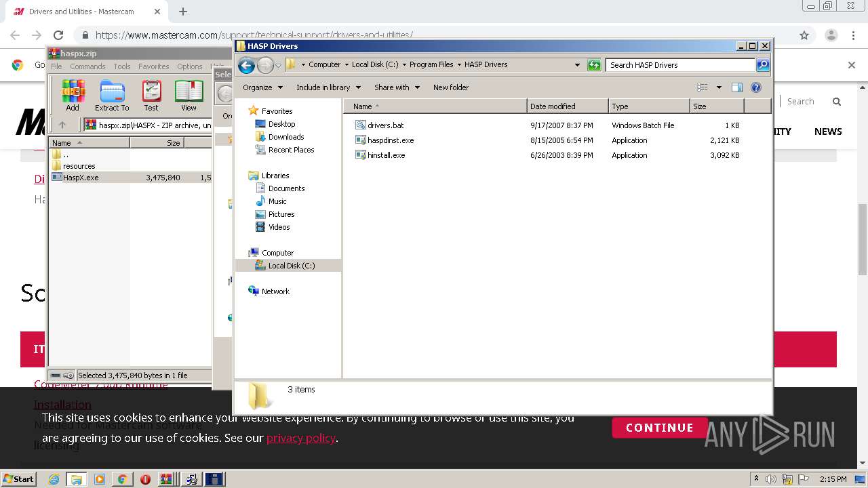Sort by Date modified column
The height and width of the screenshot is (488, 868).
click(568, 106)
